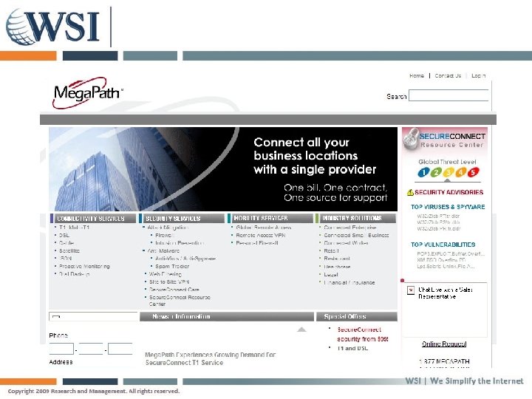The height and width of the screenshot is (399, 532).
Task: Go to the Home link
Action: [417, 75]
